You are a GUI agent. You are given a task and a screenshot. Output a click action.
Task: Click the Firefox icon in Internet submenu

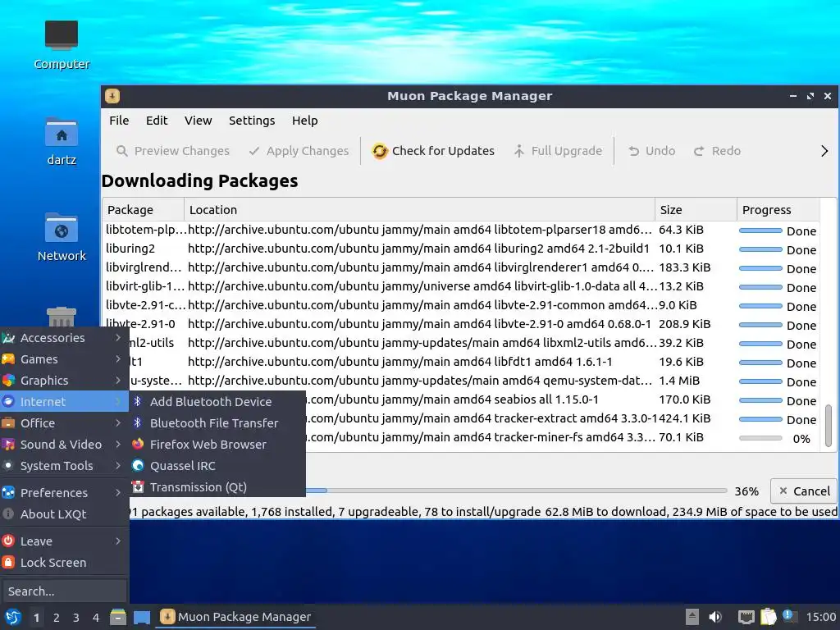click(138, 444)
